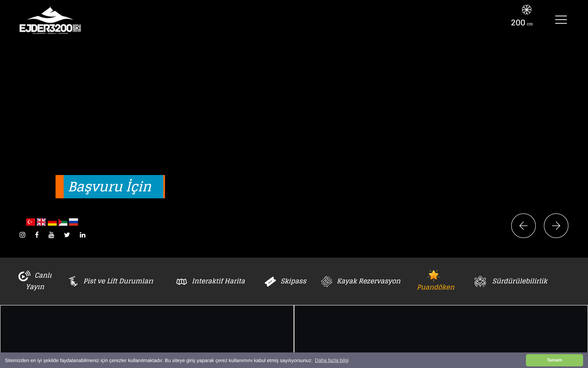Switch language to Arabic flag
Screen dimensions: 588x368
point(63,222)
